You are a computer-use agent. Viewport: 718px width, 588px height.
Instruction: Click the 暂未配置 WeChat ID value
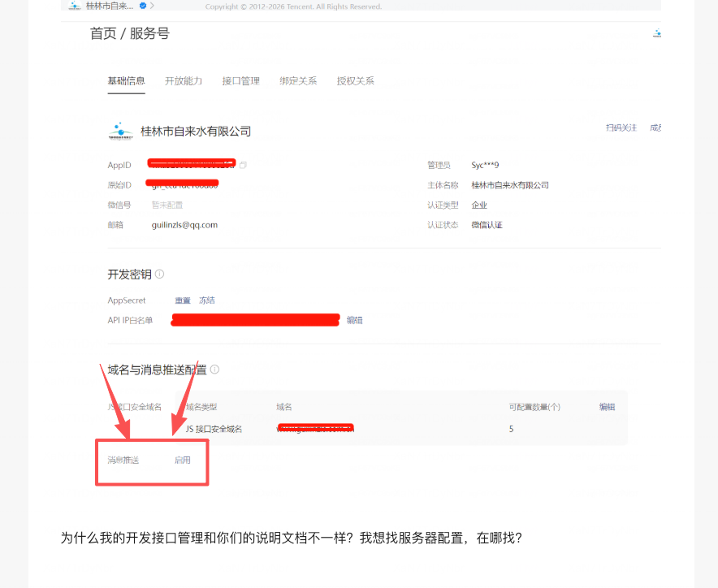coord(167,205)
